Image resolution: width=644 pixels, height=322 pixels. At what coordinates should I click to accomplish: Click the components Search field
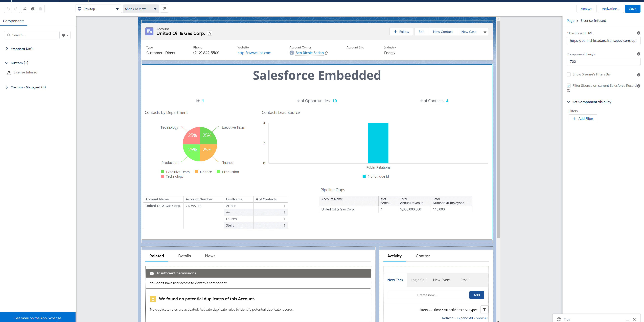(31, 35)
